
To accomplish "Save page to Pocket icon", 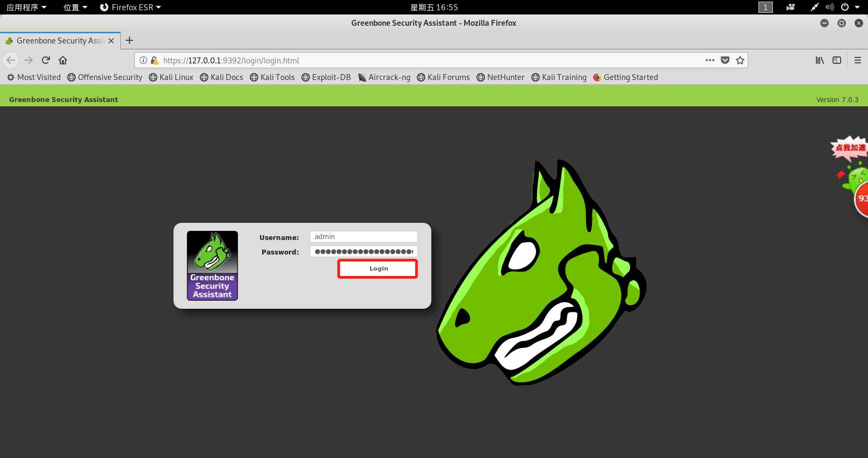I will [725, 60].
